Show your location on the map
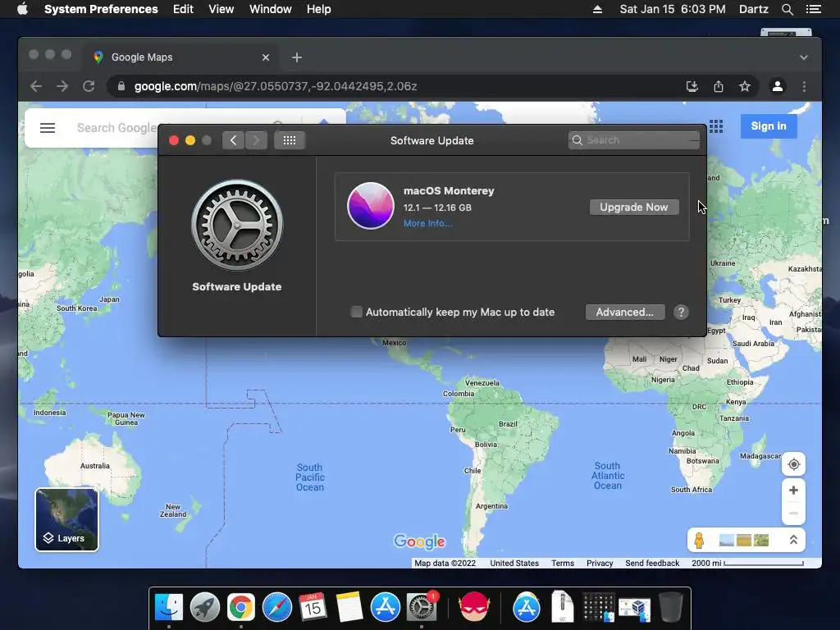 point(794,464)
